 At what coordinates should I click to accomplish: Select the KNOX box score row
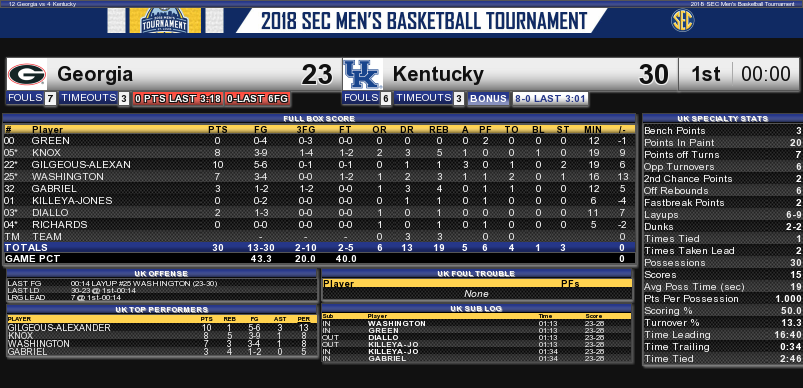click(320, 153)
